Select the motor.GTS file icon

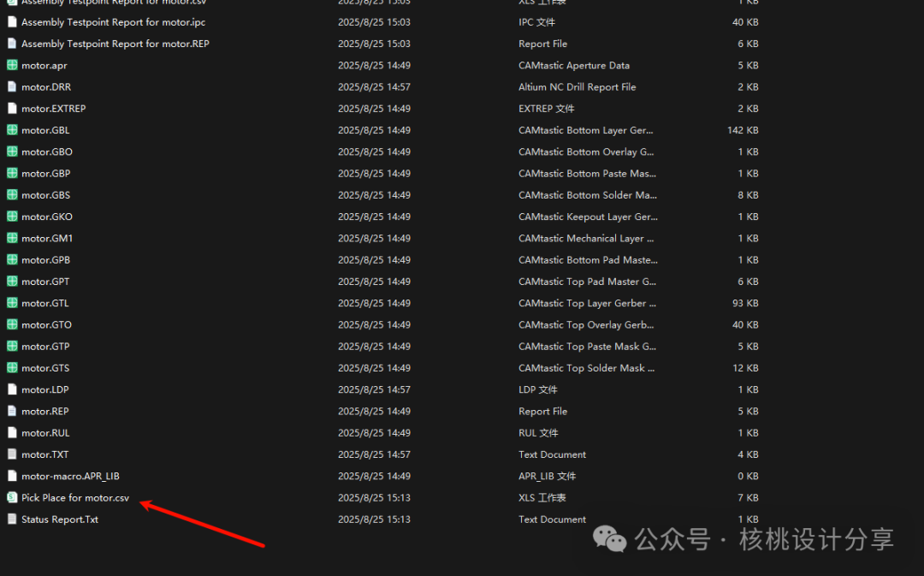[x=12, y=368]
